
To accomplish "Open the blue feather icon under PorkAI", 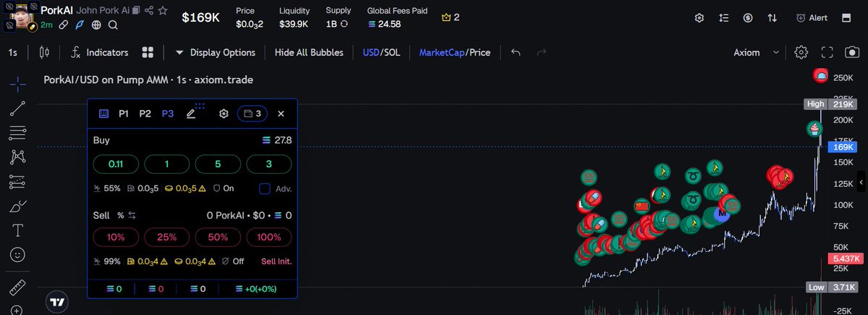I will click(80, 25).
